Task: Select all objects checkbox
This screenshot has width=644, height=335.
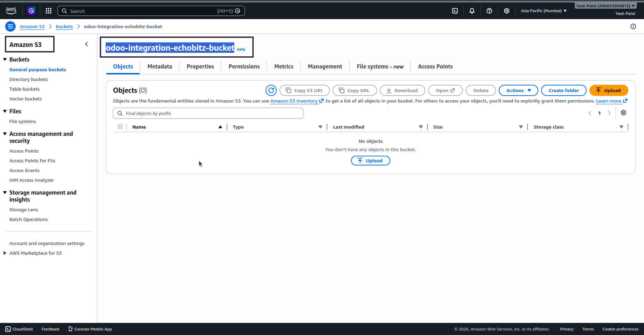Action: click(120, 126)
